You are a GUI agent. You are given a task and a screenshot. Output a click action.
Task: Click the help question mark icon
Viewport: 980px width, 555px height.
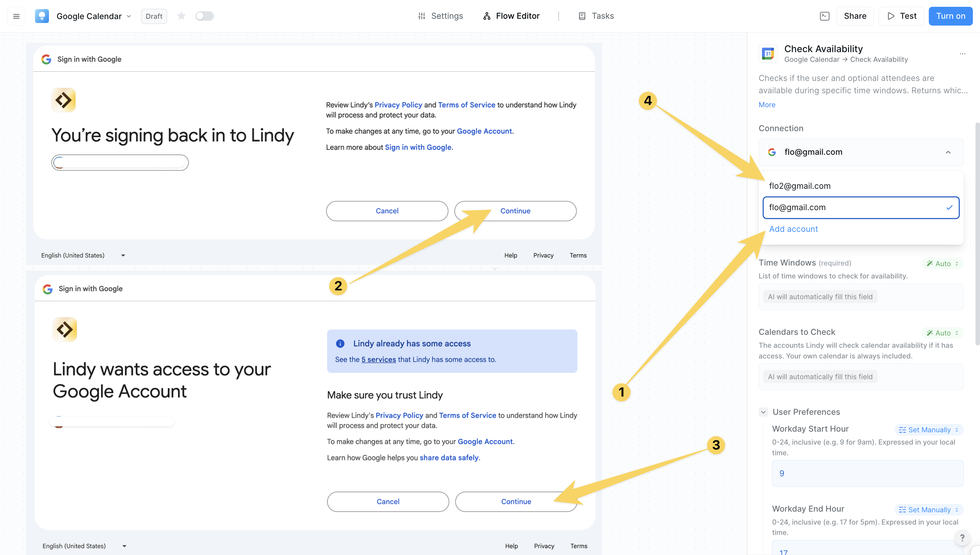click(962, 538)
